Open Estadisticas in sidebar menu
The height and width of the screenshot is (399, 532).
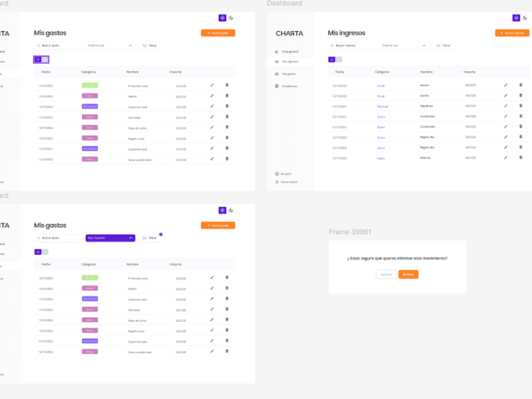pyautogui.click(x=290, y=86)
